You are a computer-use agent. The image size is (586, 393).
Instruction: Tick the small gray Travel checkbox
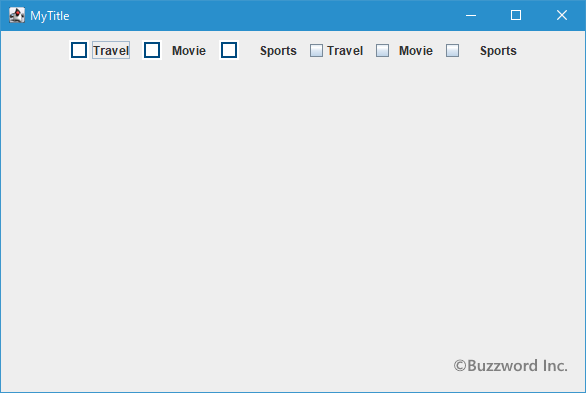coord(316,50)
